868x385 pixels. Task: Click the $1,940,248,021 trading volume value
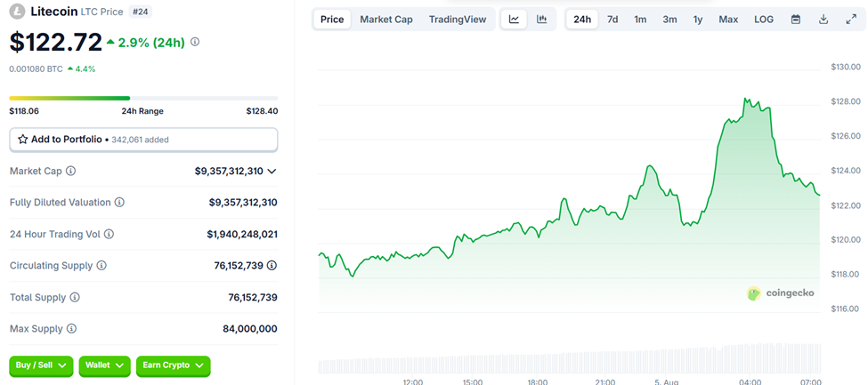click(x=242, y=235)
